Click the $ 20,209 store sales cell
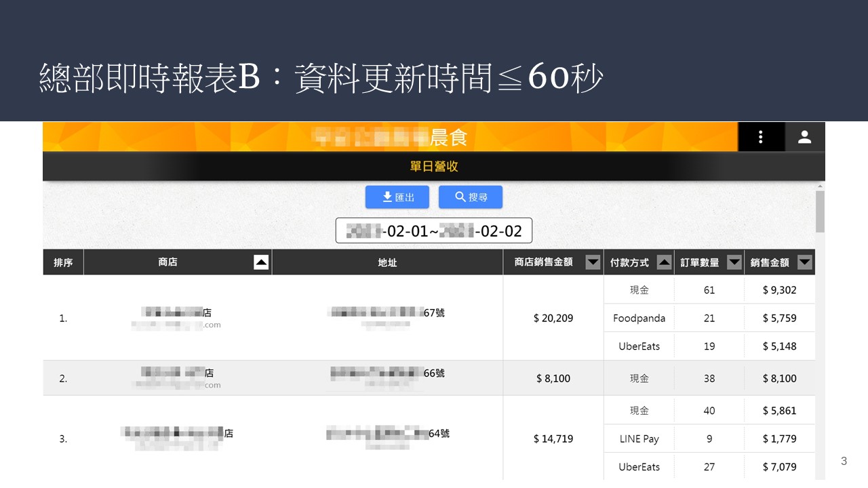This screenshot has height=488, width=868. [x=553, y=318]
